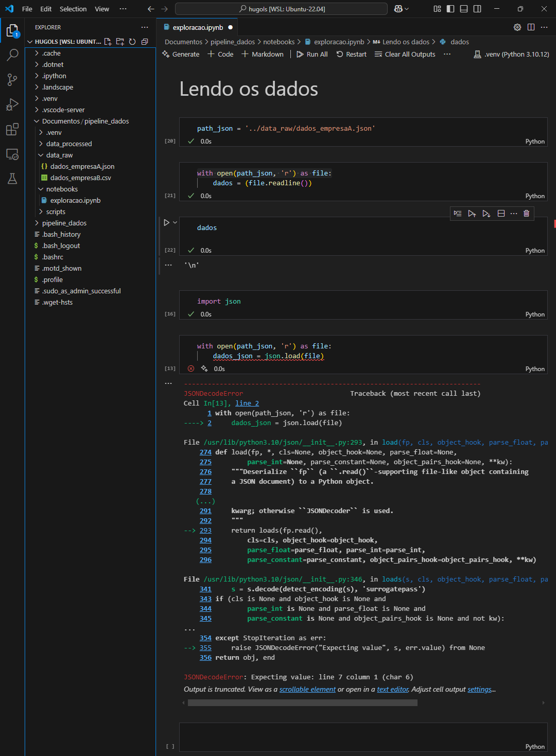Open the Explorer view in activity bar
556x756 pixels.
click(12, 31)
